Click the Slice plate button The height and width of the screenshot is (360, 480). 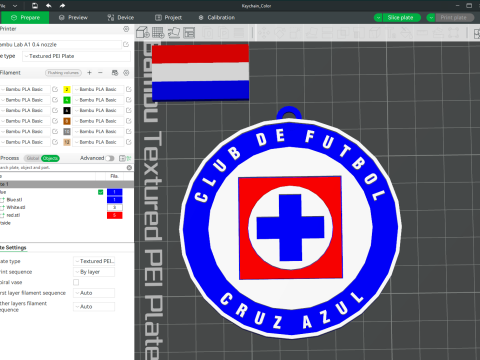click(x=401, y=18)
